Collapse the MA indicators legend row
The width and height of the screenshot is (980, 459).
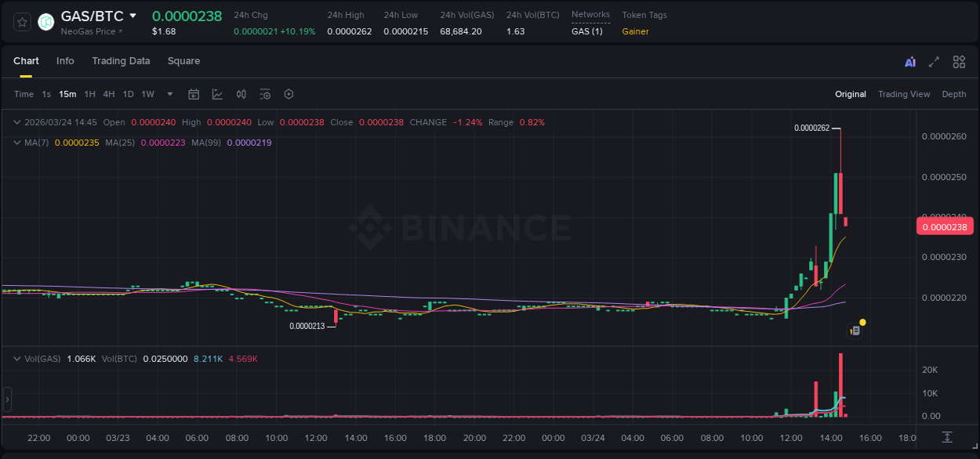coord(16,143)
